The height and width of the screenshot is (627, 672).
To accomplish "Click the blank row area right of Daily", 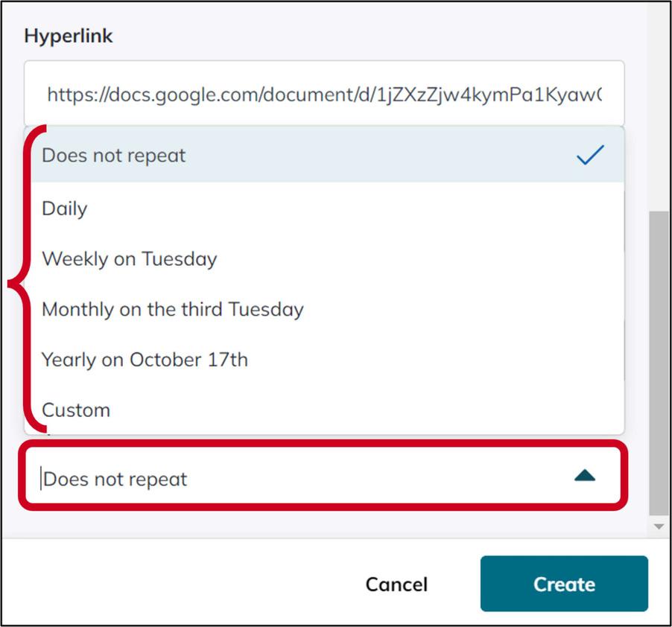I will pyautogui.click(x=355, y=209).
